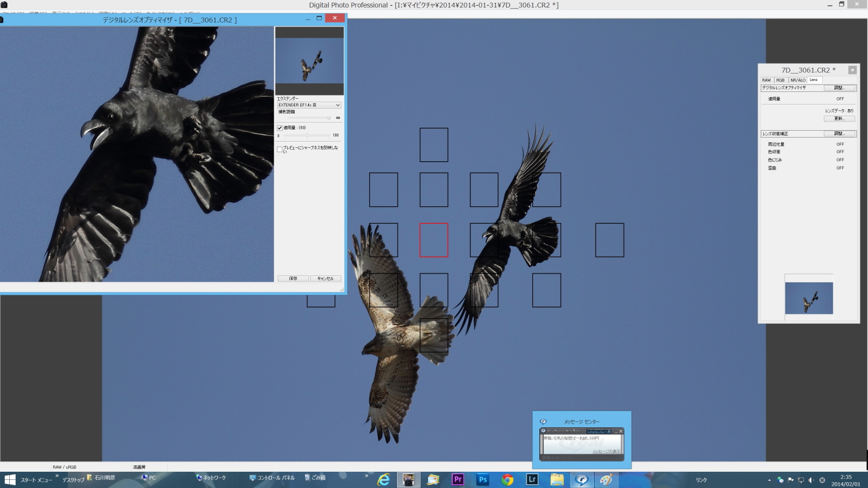
Task: Click the 更新 lens data button
Action: (839, 119)
